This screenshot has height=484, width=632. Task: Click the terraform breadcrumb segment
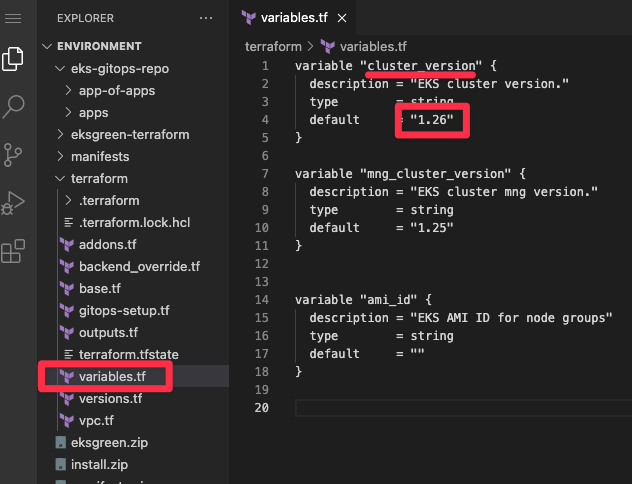pos(273,47)
